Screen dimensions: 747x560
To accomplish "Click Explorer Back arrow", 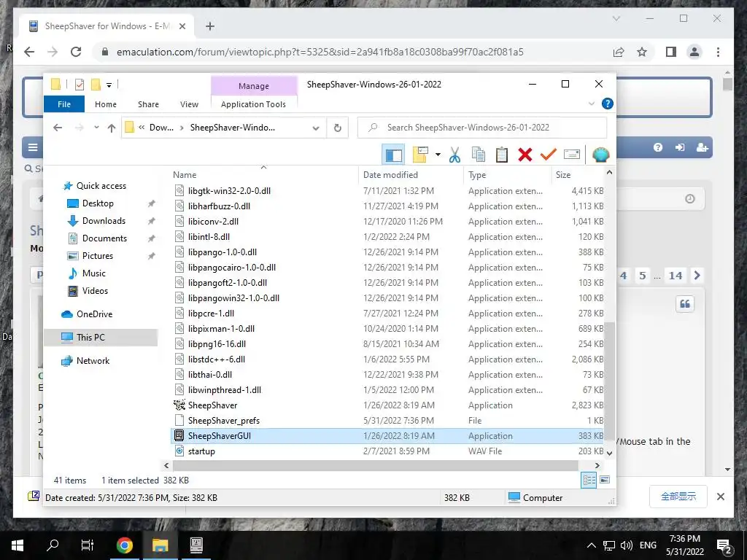I will click(58, 128).
